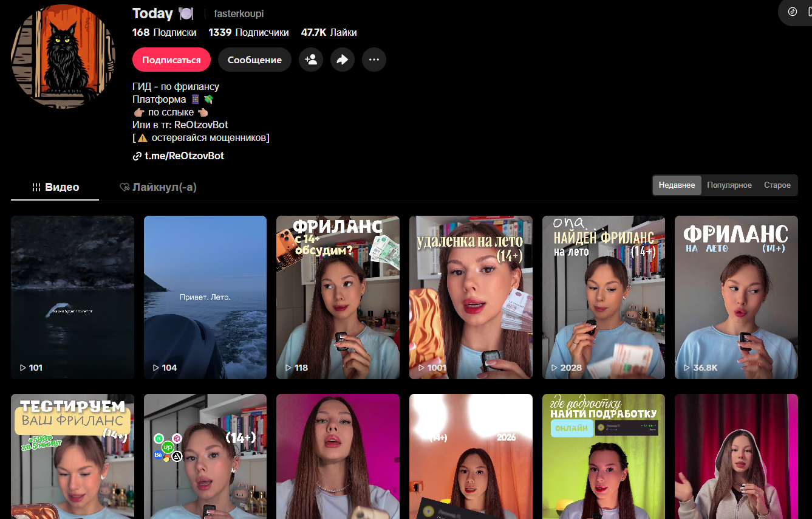812x519 pixels.
Task: Click the '47.7K Лайки' count
Action: [x=329, y=32]
